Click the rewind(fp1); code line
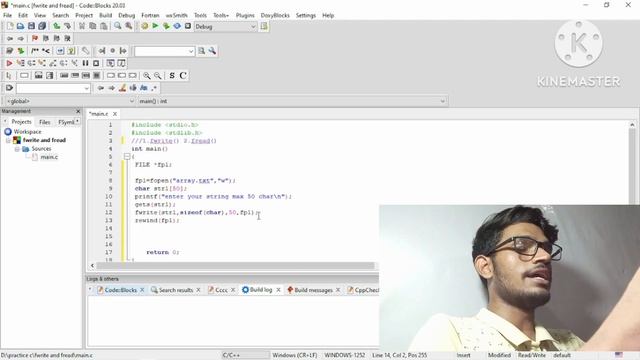 [157, 220]
